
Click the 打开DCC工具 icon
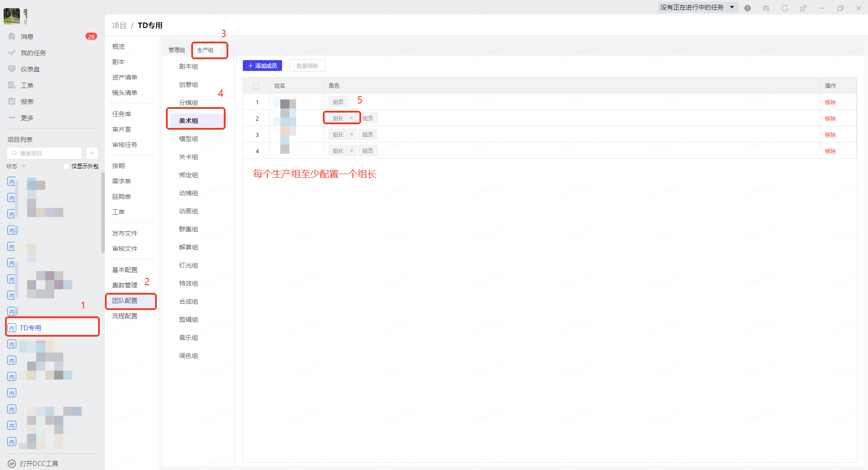click(x=12, y=464)
